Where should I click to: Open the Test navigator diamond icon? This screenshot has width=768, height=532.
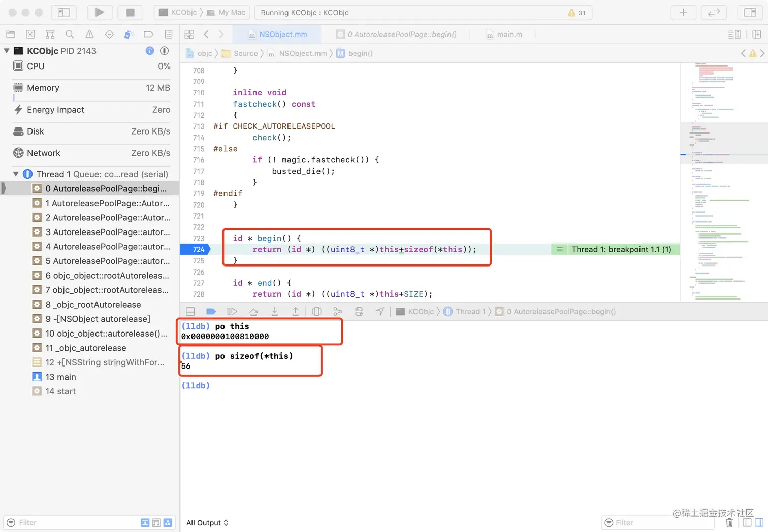click(x=109, y=35)
